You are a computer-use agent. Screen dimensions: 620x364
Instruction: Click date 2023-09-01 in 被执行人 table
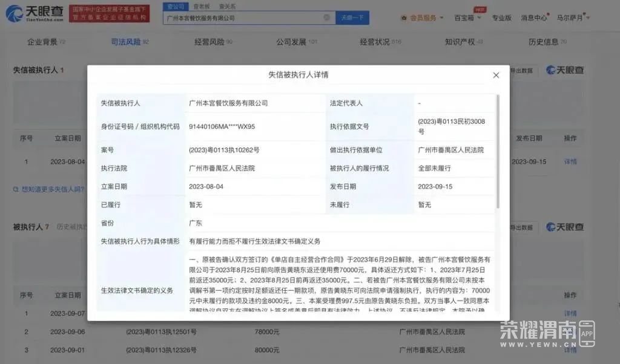(67, 350)
